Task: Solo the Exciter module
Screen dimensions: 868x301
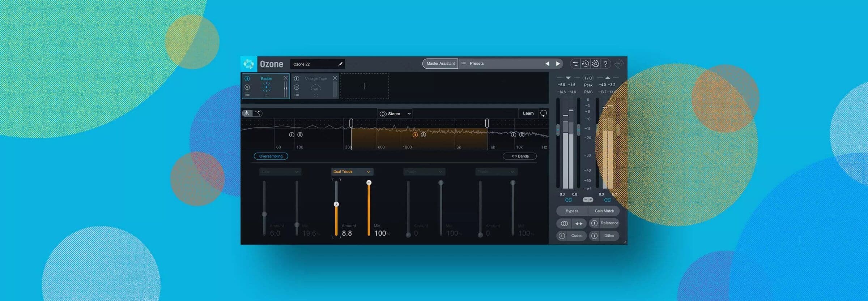Action: pyautogui.click(x=247, y=87)
